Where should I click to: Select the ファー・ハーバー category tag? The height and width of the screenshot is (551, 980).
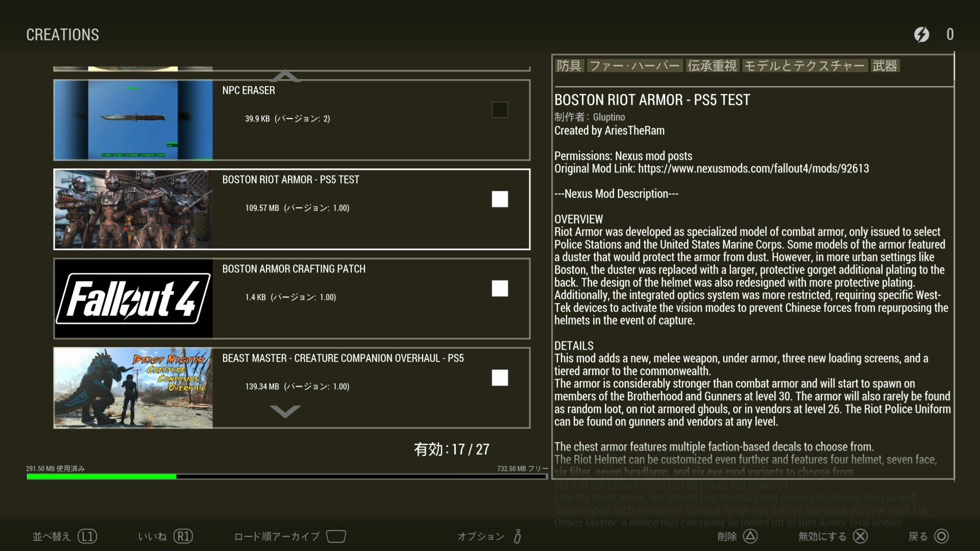[634, 66]
